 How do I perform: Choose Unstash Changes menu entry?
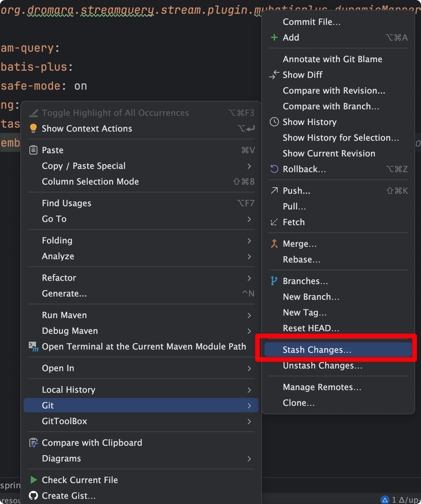click(322, 366)
